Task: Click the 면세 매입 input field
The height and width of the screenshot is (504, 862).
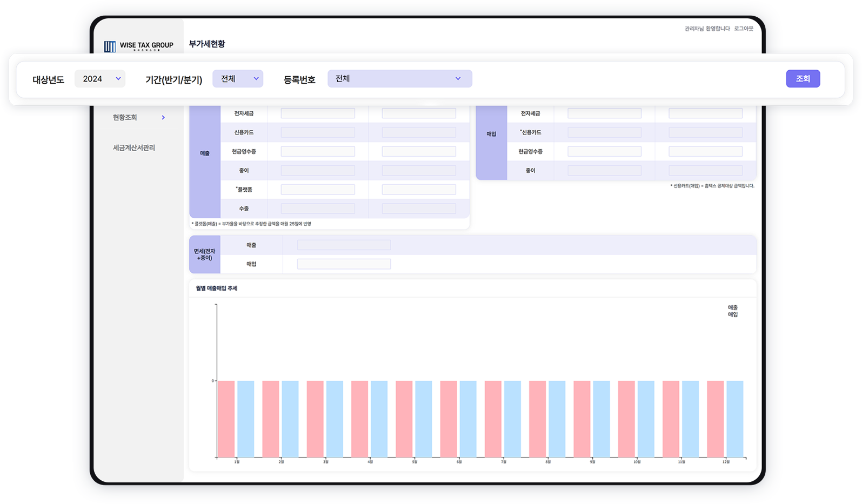Action: (x=344, y=264)
